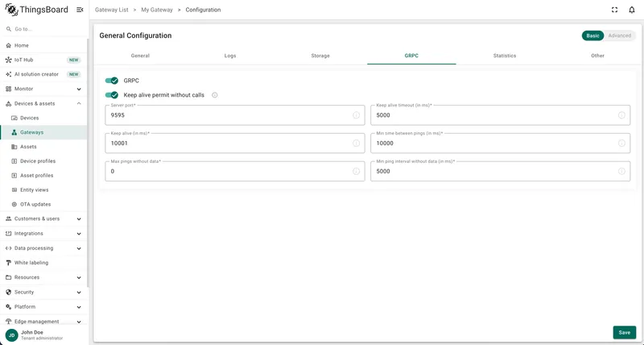Click the Home sidebar icon
644x345 pixels.
click(x=9, y=46)
